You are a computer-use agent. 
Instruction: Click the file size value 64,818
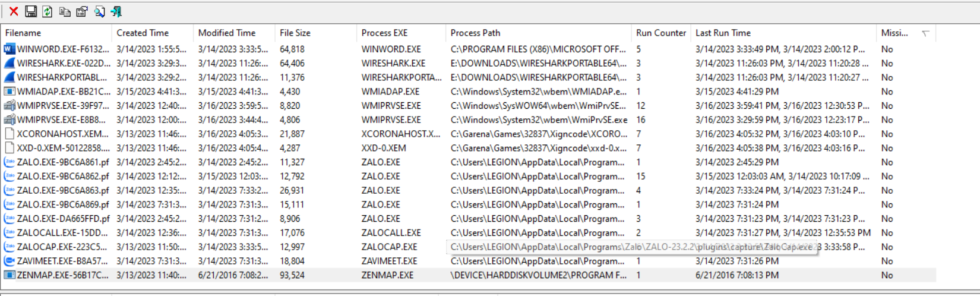[x=292, y=49]
